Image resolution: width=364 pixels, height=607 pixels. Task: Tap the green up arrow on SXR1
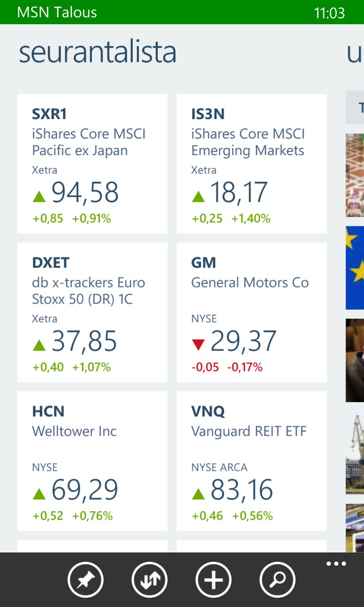coord(39,196)
